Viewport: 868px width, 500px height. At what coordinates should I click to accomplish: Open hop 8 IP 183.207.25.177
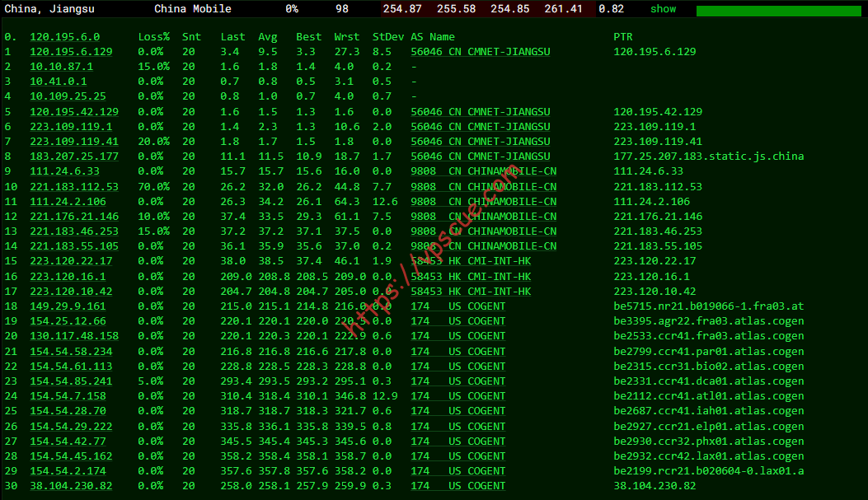[74, 157]
